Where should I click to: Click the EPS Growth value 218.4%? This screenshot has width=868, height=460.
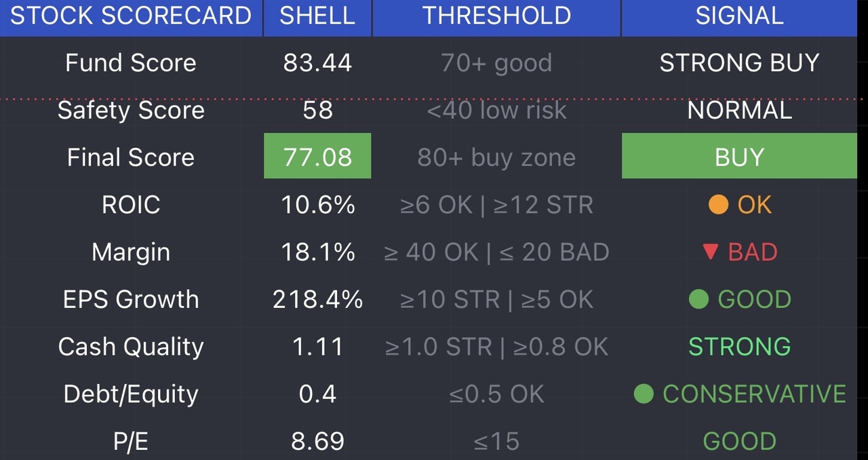pyautogui.click(x=317, y=299)
